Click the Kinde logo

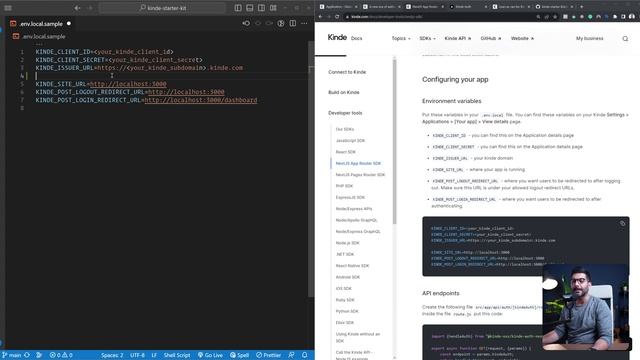(x=337, y=38)
